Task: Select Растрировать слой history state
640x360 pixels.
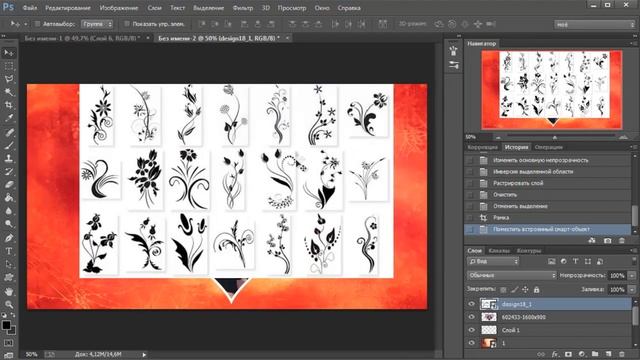Action: (x=547, y=183)
